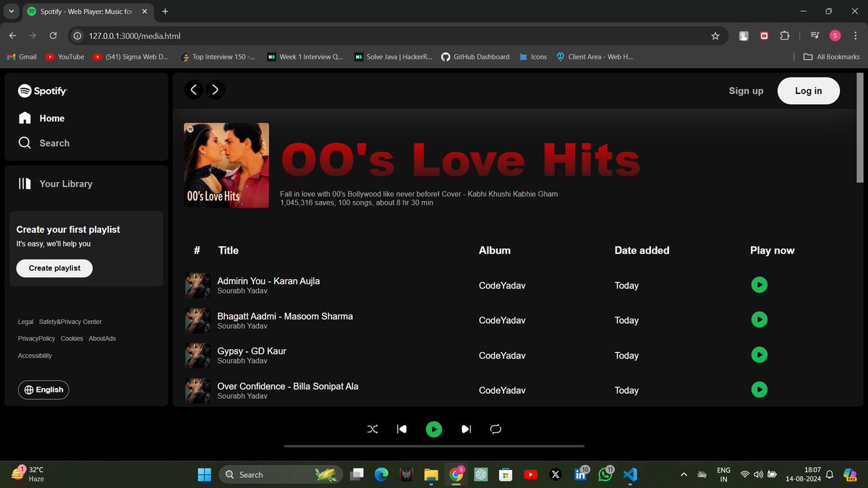Bookmark this page with the star icon
The height and width of the screenshot is (488, 868).
point(715,35)
